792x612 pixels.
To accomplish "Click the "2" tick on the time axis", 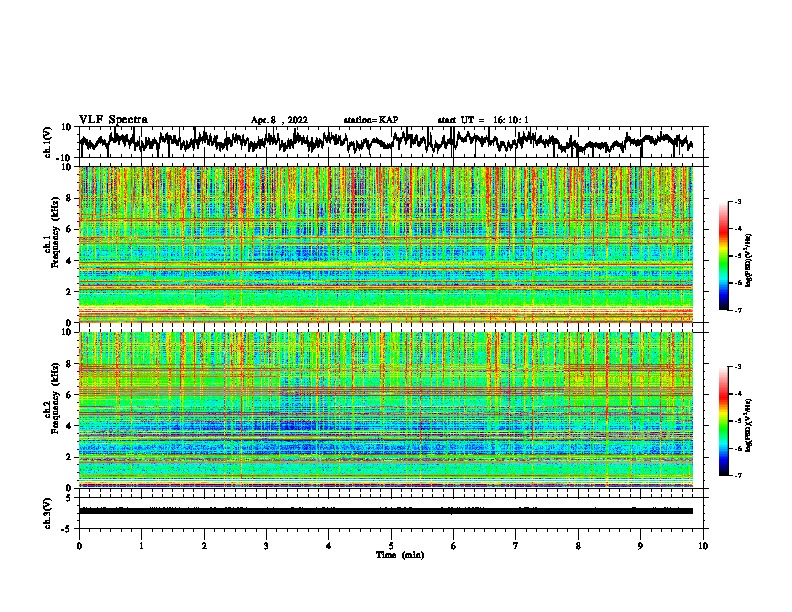I will click(204, 546).
